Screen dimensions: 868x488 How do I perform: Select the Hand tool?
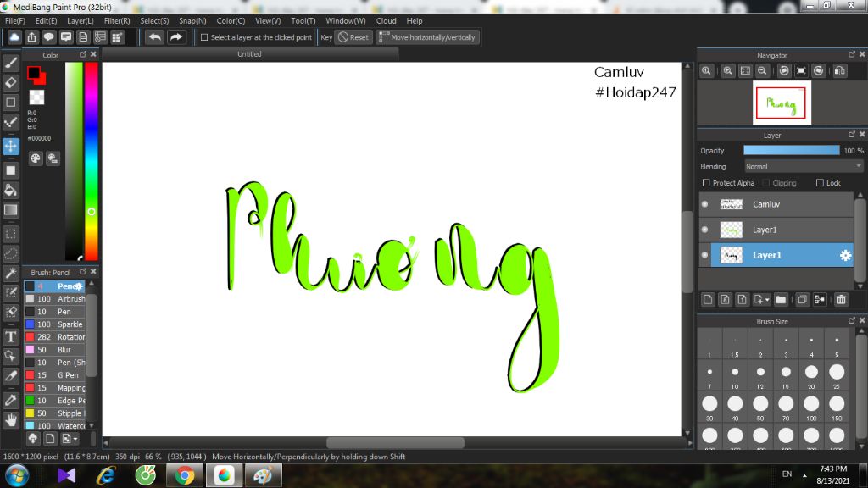pos(10,420)
